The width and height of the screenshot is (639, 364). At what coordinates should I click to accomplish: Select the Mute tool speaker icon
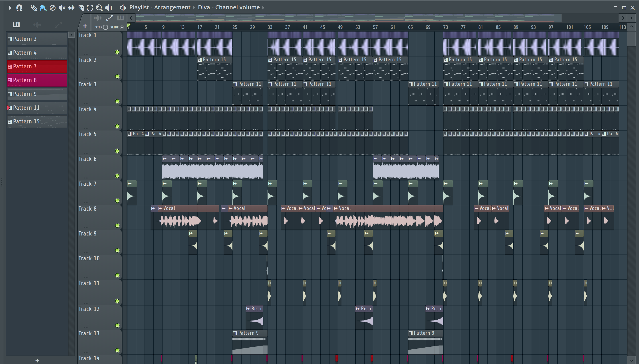coord(62,8)
